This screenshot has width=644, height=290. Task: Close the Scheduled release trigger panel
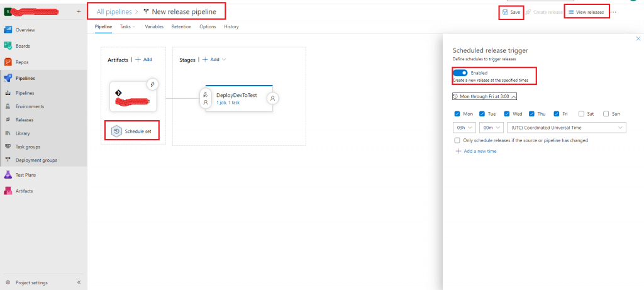[x=638, y=38]
